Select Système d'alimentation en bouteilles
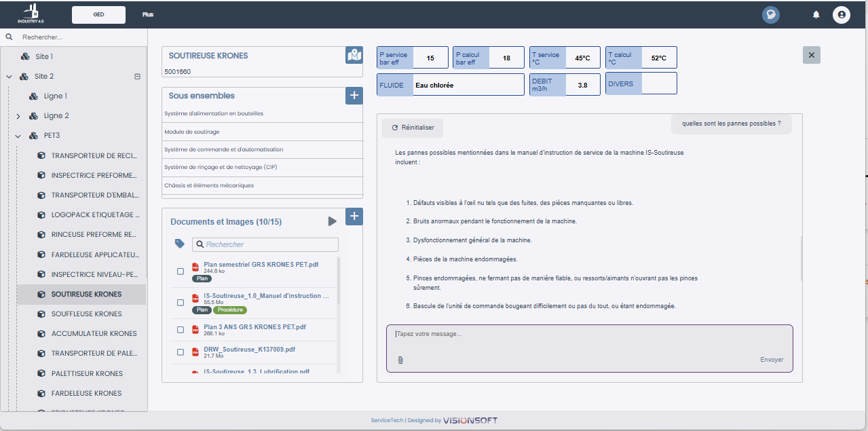 [262, 114]
